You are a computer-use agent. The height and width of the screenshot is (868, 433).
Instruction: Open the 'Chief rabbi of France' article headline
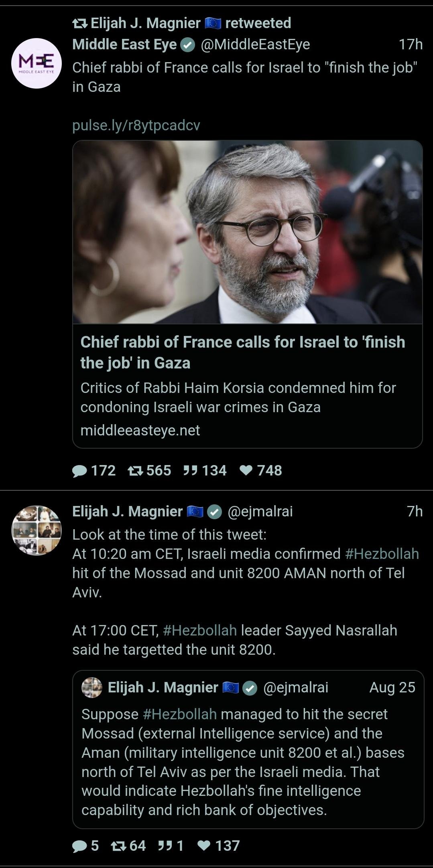point(242,352)
